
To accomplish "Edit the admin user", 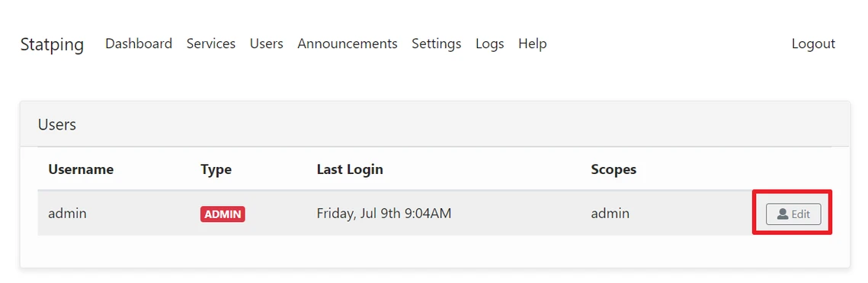I will pyautogui.click(x=793, y=214).
